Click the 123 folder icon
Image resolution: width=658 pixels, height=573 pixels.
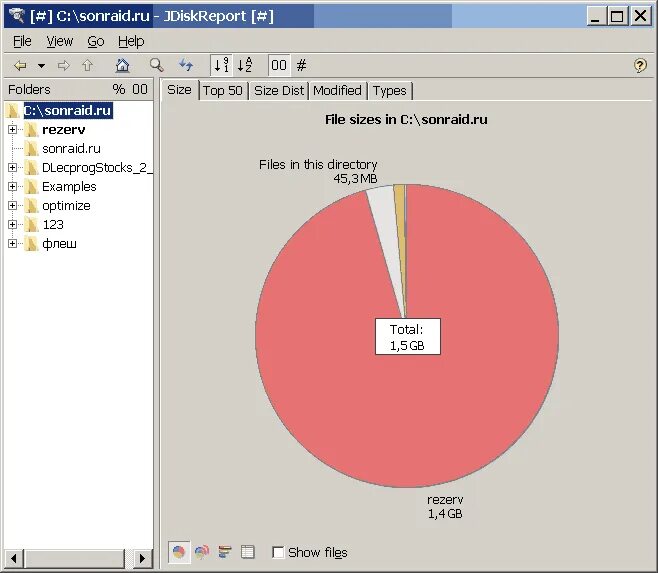[x=31, y=225]
